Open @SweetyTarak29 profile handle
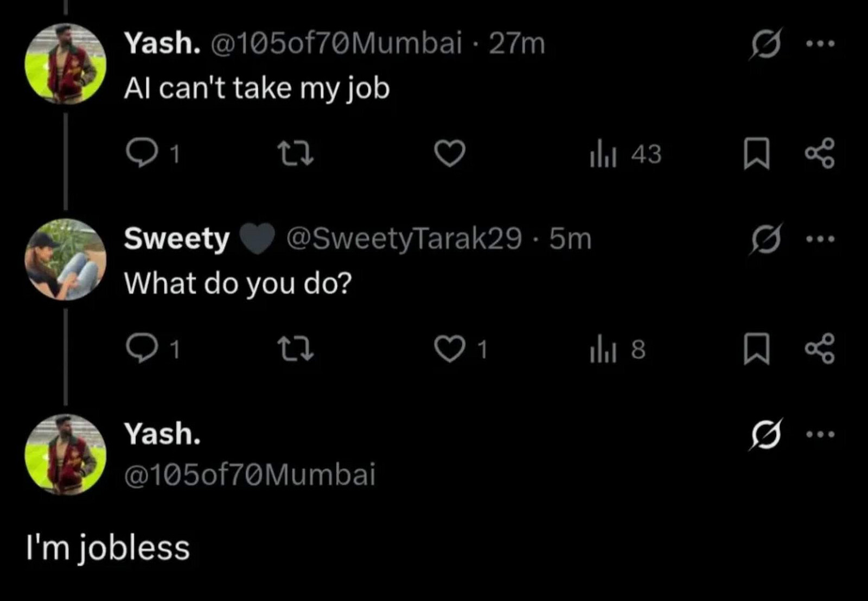Viewport: 868px width, 601px height. pos(404,238)
